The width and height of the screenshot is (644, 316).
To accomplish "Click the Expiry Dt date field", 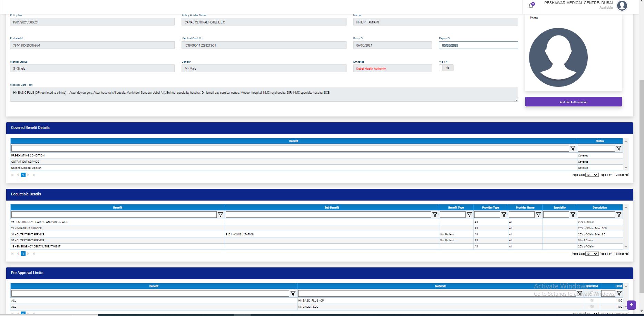I will [x=478, y=45].
